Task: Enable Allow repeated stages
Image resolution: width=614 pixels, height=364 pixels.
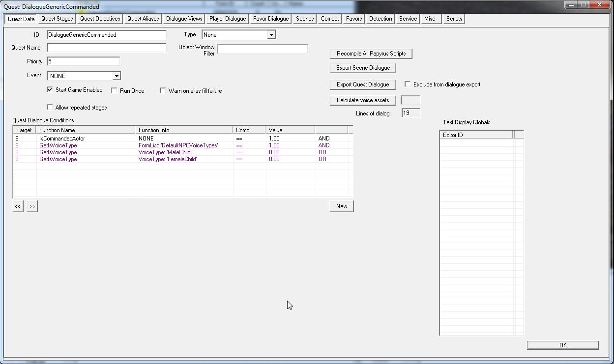Action: [x=50, y=108]
